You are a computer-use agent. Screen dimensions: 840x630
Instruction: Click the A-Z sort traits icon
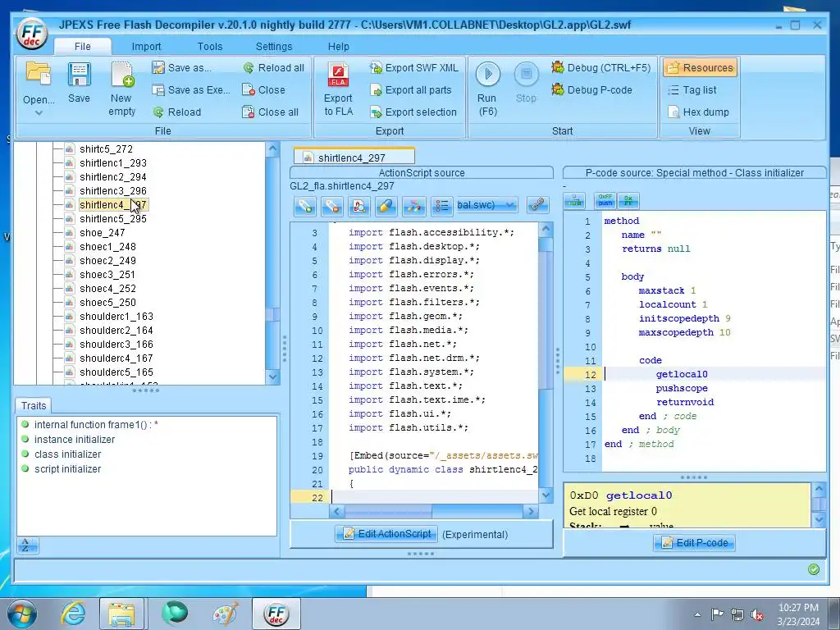click(x=27, y=546)
